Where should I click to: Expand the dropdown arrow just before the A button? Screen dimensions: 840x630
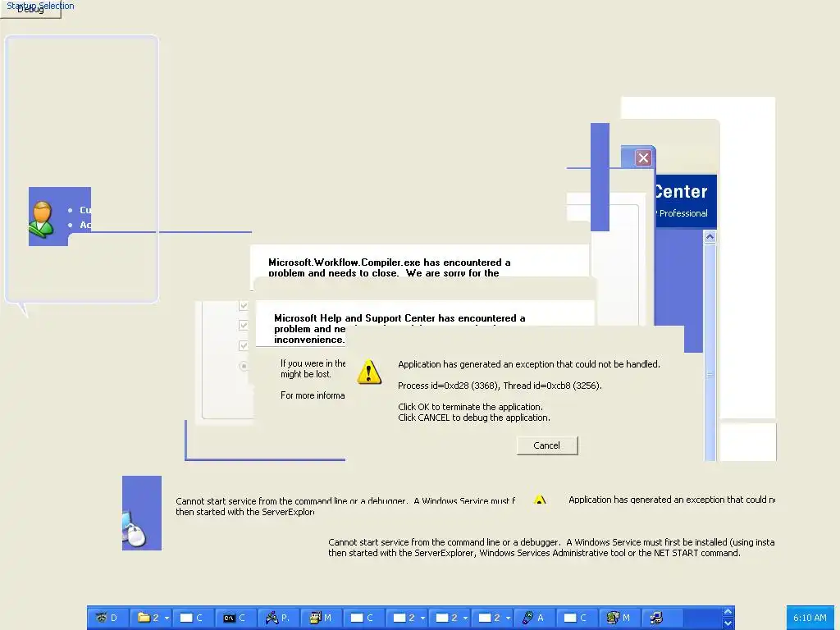point(508,619)
